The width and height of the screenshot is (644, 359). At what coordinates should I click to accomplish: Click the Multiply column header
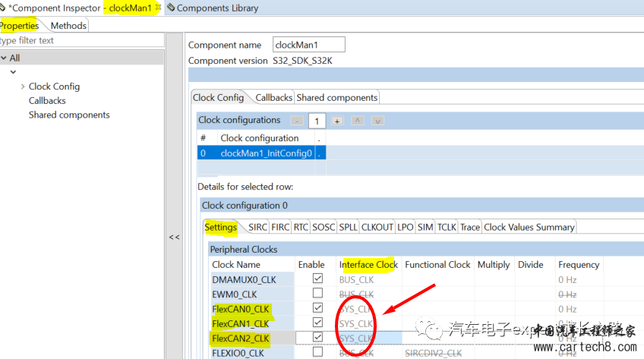(494, 265)
